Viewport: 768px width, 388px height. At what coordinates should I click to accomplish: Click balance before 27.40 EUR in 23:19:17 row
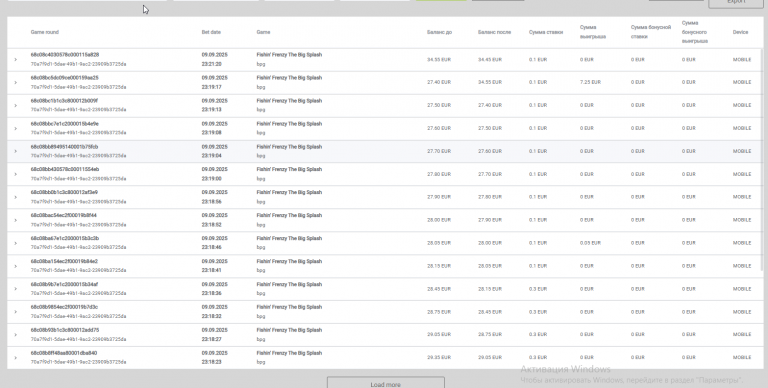[438, 82]
